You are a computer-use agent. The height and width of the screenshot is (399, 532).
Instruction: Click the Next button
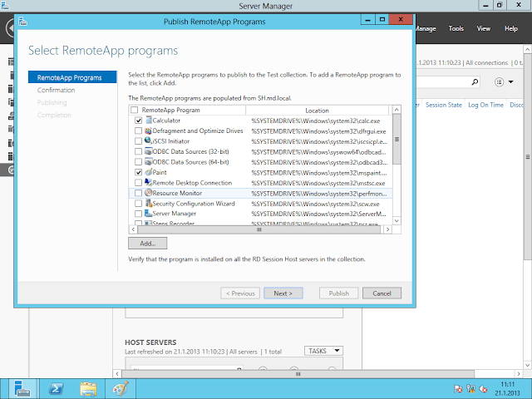(283, 293)
